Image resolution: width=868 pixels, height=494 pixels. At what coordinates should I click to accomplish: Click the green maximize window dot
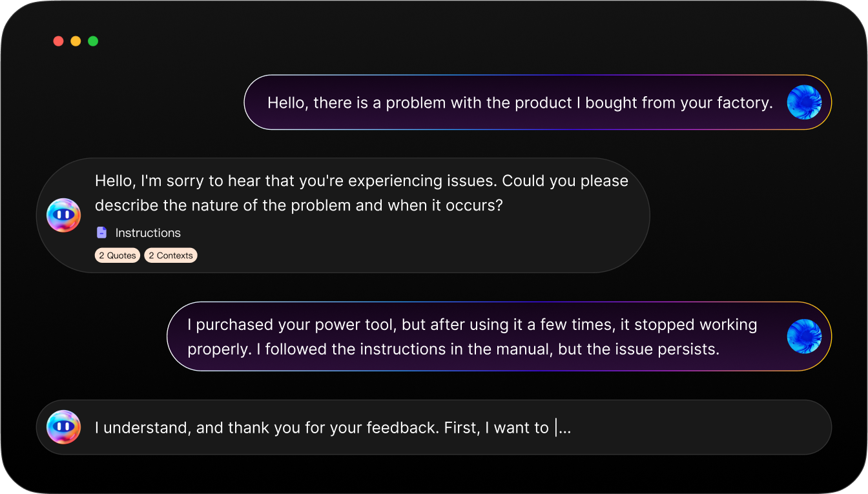(93, 41)
